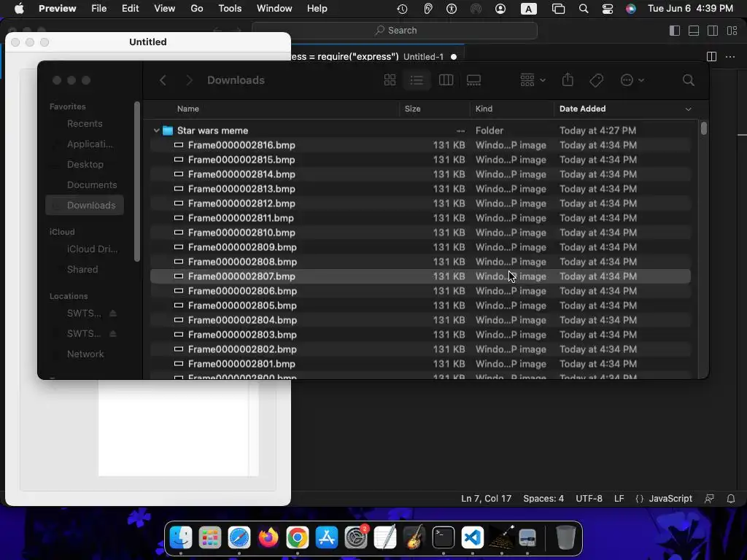Toggle Date Added sort direction chevron
The image size is (747, 560).
coord(688,109)
